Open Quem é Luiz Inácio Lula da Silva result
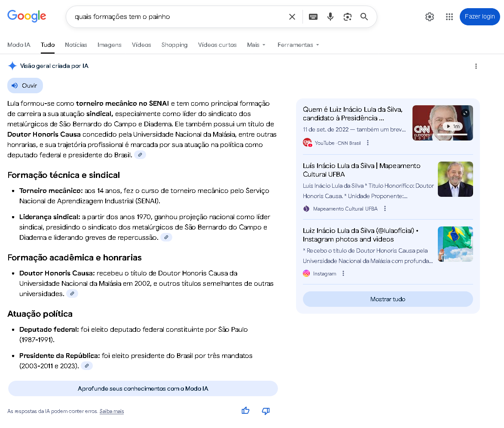The height and width of the screenshot is (428, 504). [353, 114]
